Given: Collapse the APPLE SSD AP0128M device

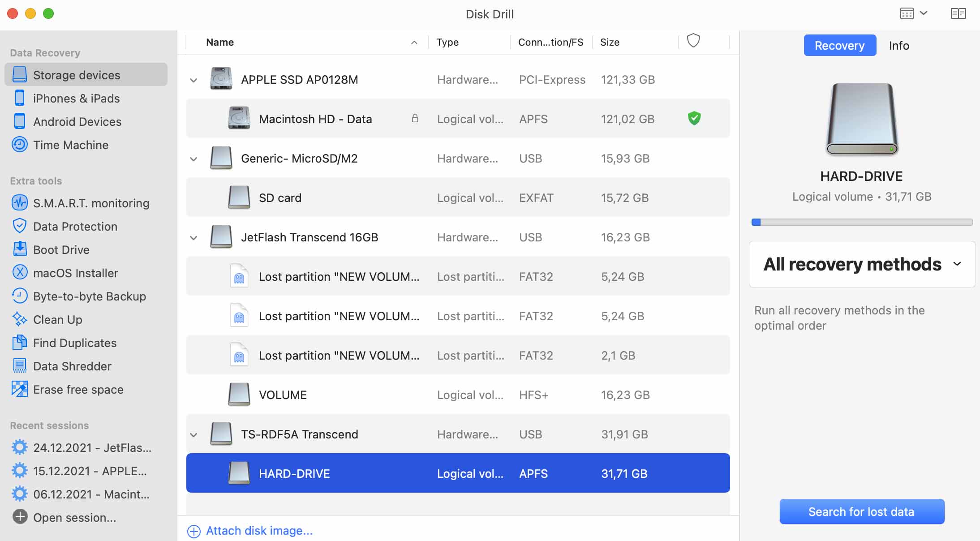Looking at the screenshot, I should (193, 80).
